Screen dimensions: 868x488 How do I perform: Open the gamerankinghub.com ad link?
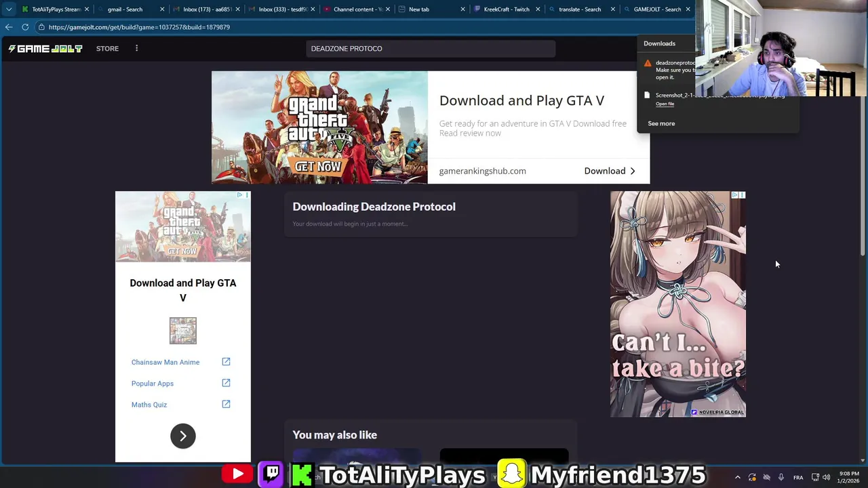[482, 171]
